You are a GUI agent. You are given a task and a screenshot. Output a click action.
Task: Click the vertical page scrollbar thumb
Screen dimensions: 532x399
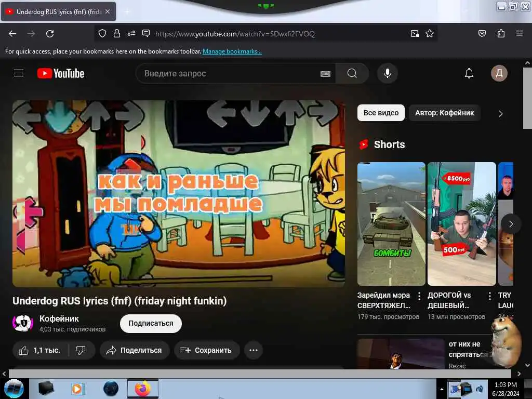pyautogui.click(x=527, y=98)
